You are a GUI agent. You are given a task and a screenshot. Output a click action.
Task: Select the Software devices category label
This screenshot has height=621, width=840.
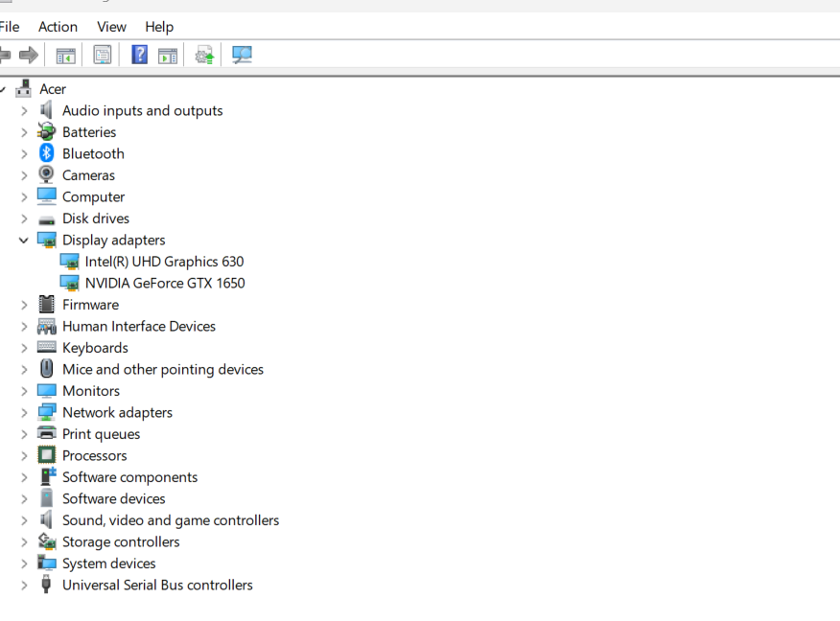click(x=113, y=498)
